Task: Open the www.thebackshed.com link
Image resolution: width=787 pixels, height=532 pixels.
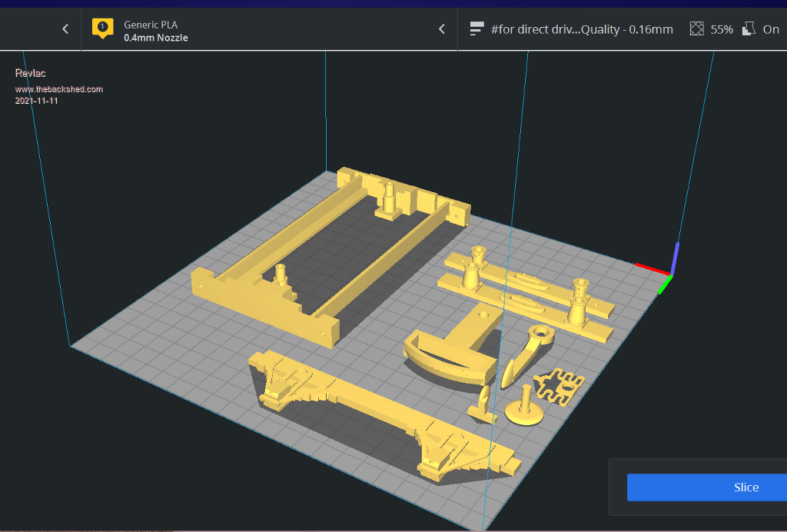Action: 59,89
